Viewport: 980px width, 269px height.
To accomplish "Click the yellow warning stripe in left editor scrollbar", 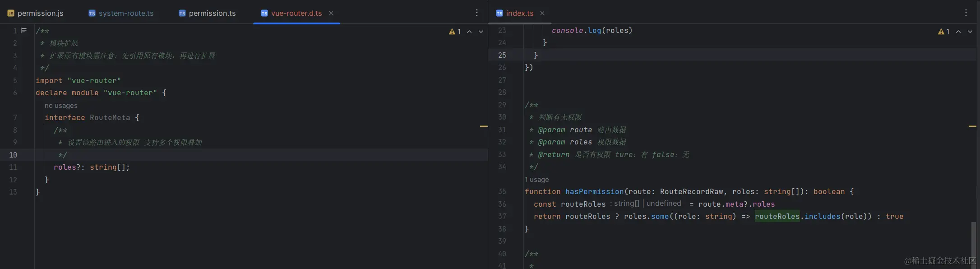I will pos(484,126).
